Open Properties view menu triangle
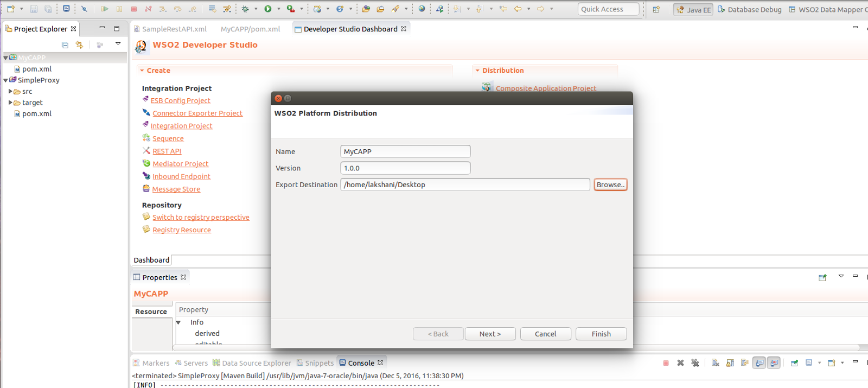Screen dimensions: 868x388 (x=841, y=276)
